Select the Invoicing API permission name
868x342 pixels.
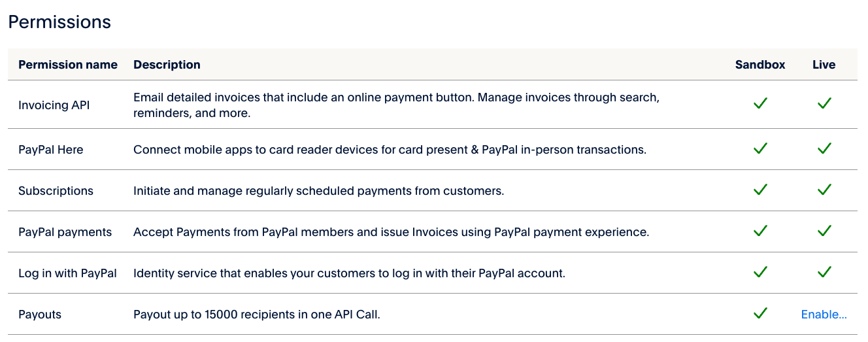pyautogui.click(x=54, y=105)
